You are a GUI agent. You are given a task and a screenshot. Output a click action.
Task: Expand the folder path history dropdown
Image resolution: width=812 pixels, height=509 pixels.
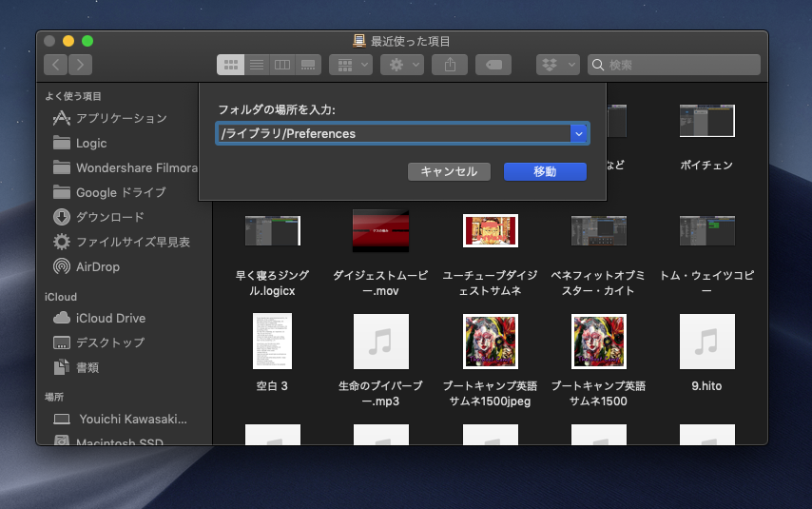pos(579,134)
